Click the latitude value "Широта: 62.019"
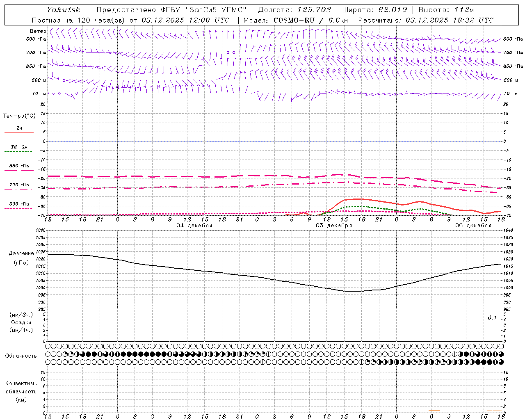 click(374, 10)
